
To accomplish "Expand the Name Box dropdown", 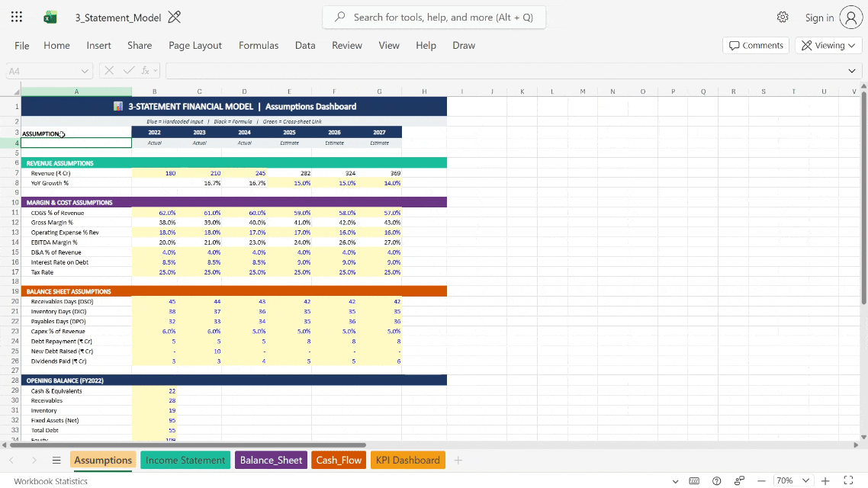I will pos(84,71).
